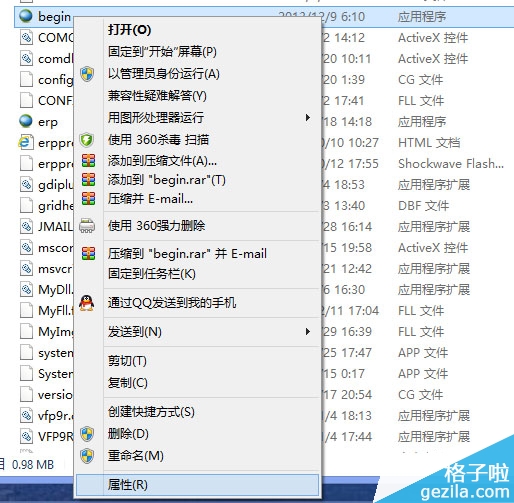Click the vfp9r file icon
Image resolution: width=514 pixels, height=503 pixels.
[x=26, y=415]
